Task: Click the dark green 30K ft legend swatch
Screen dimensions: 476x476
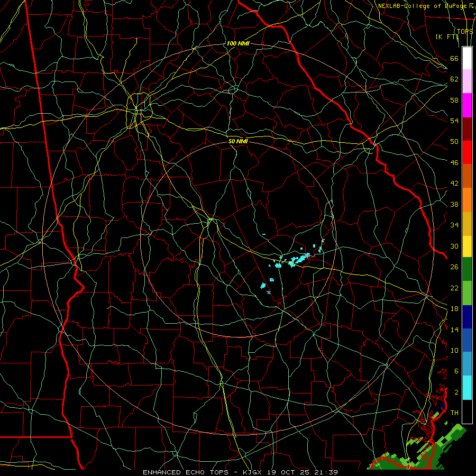Action: [467, 269]
